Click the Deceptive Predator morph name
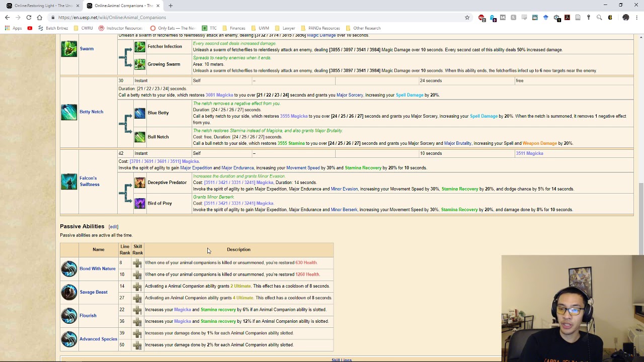Screen dimensions: 644x362 click(167, 183)
